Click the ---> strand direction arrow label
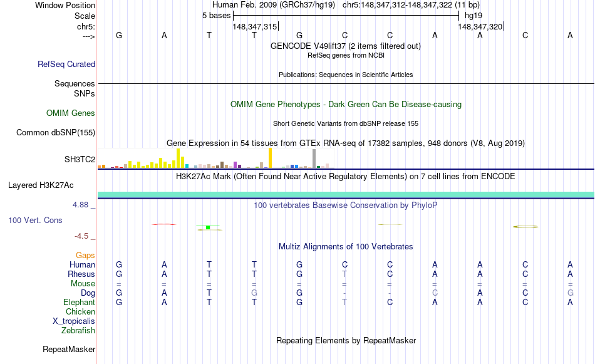Viewport: 595px width, 364px height. [88, 37]
